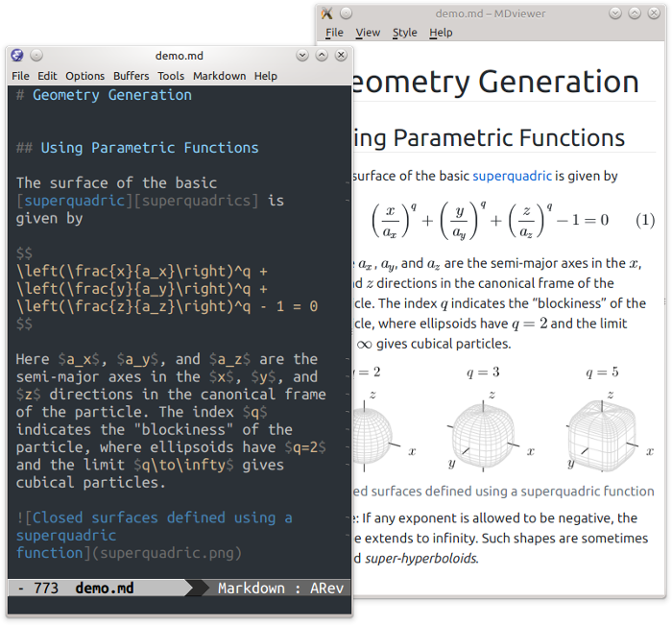Viewport: 672px width, 625px height.
Task: Click the Markdown mode indicator in mode line
Action: (252, 589)
